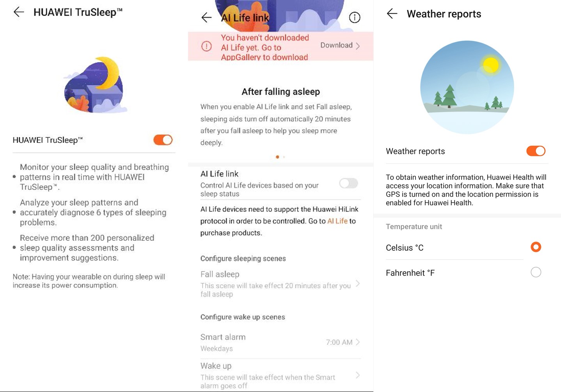Open the Wake up scene chevron
This screenshot has height=392, width=561.
point(358,375)
